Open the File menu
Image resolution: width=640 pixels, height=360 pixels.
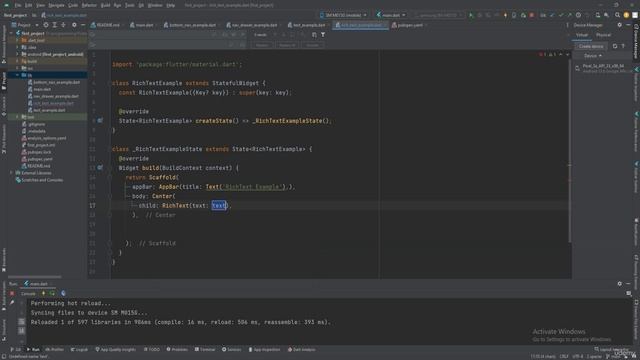pyautogui.click(x=18, y=5)
